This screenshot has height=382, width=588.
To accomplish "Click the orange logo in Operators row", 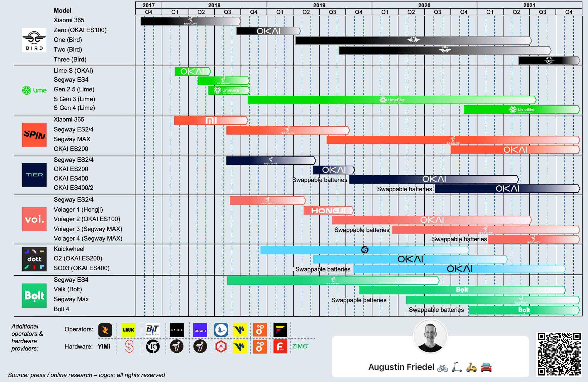I will [x=260, y=330].
